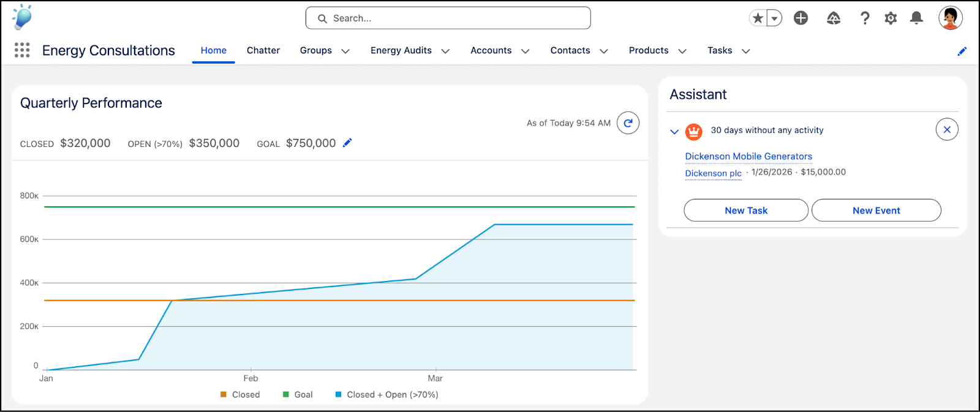This screenshot has height=412, width=980.
Task: Click the Help question mark icon
Action: point(865,18)
